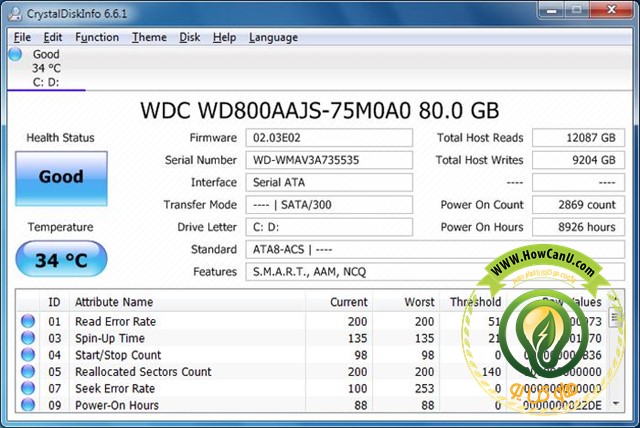Click the Features field S.M.A.R.T., AAM, NCQ
The image size is (640, 428).
click(435, 272)
